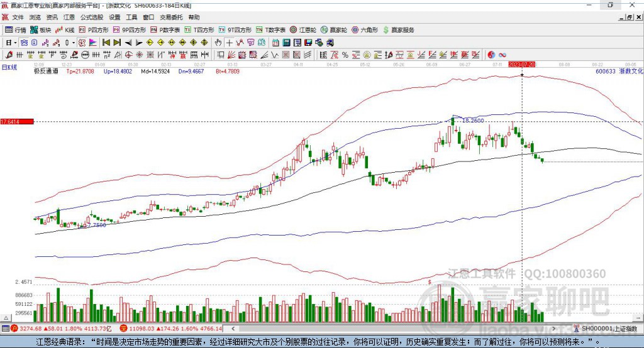Open the 江恩 menu
Image resolution: width=644 pixels, height=348 pixels.
pos(69,17)
